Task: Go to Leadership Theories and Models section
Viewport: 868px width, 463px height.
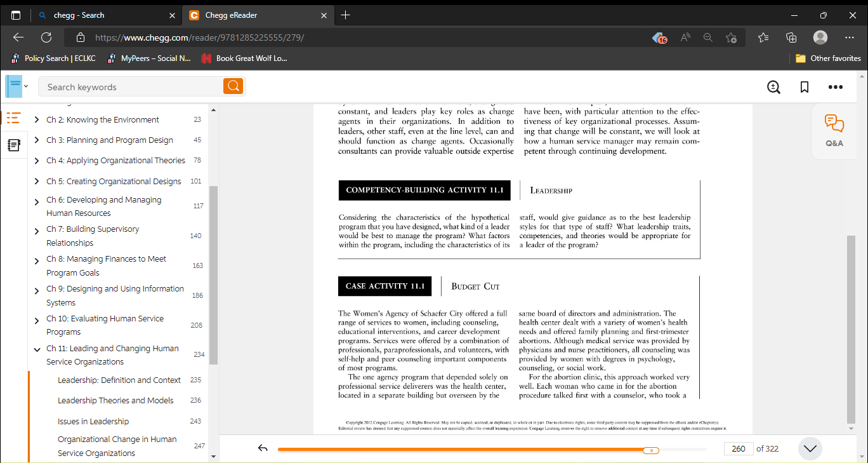Action: click(x=115, y=400)
